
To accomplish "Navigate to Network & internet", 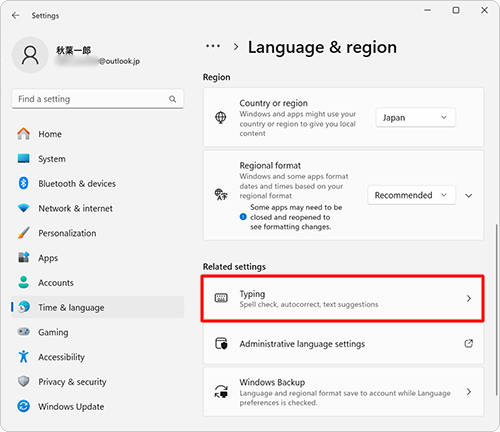I will point(97,208).
